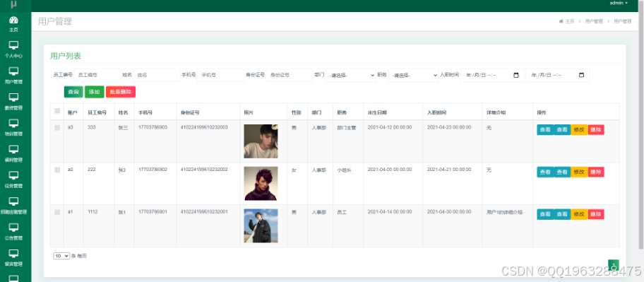Toggle the select-all checkbox in table header
This screenshot has height=282, width=644.
(57, 111)
